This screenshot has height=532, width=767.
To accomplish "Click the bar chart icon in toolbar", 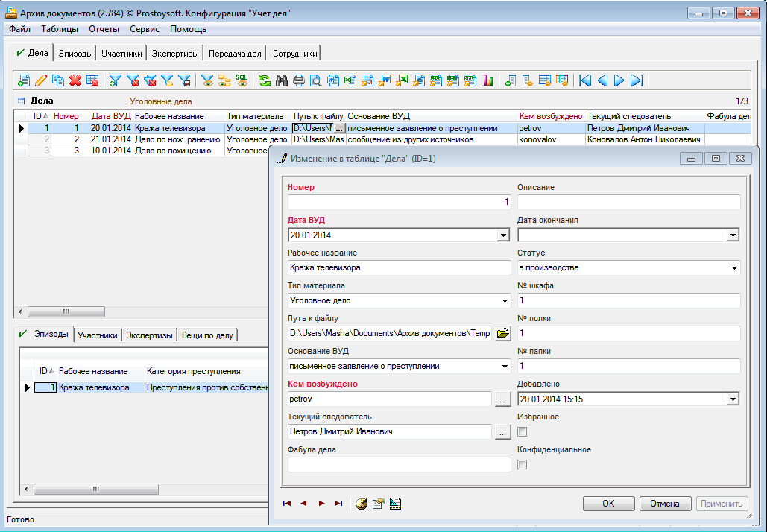I will 488,80.
